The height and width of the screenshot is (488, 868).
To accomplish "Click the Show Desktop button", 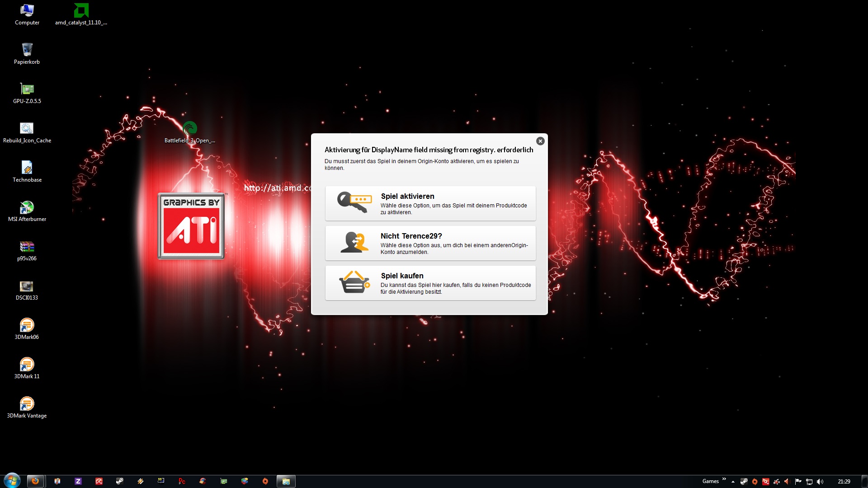I will (864, 481).
